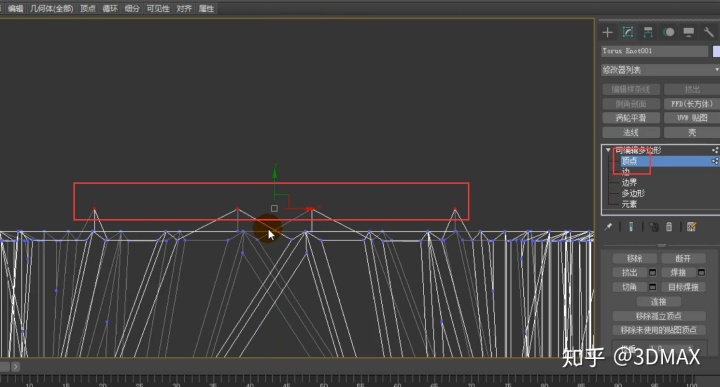720x387 pixels.
Task: Apply the 壳 modifier
Action: [692, 132]
